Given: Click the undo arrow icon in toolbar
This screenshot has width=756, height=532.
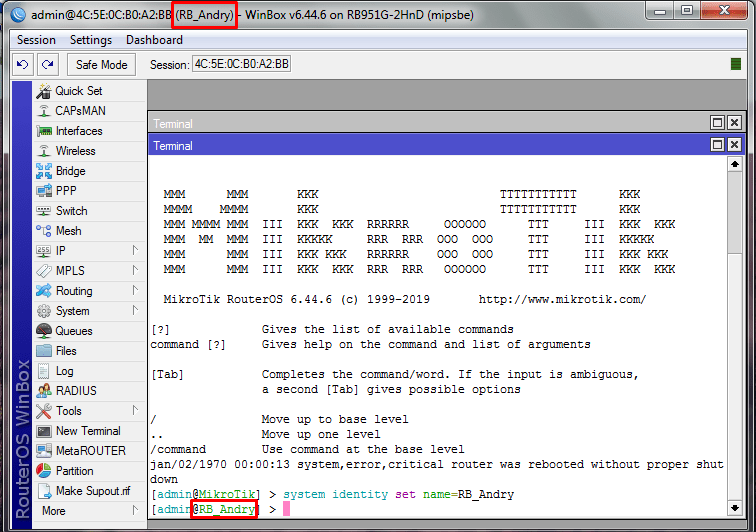Looking at the screenshot, I should (x=23, y=64).
